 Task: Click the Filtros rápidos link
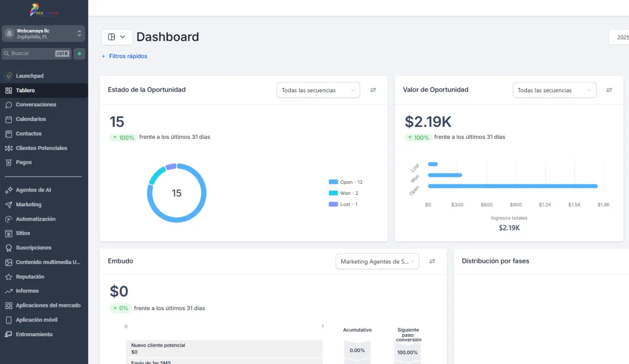[125, 56]
